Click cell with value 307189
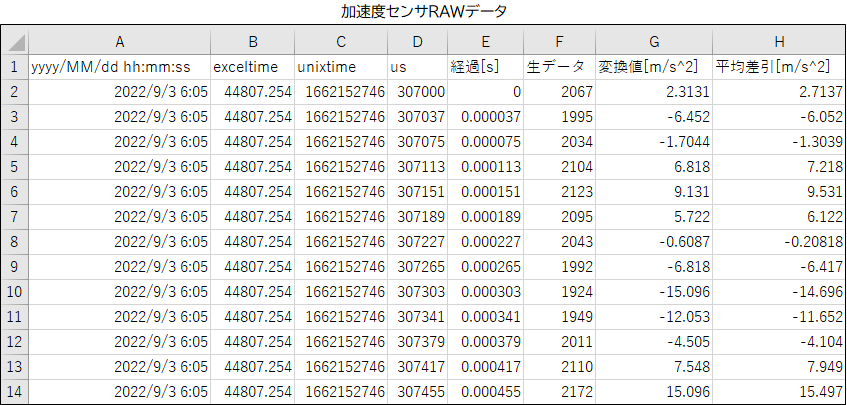 point(418,217)
